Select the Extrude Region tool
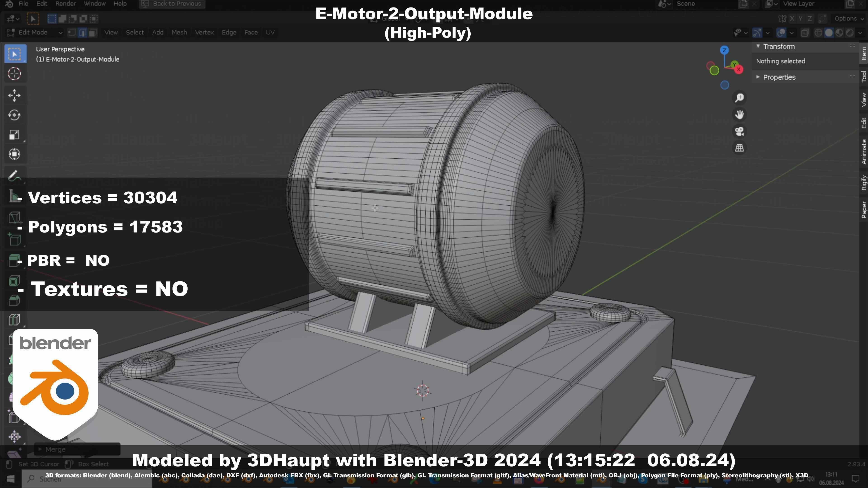Screen dimensions: 868x488 (x=14, y=260)
